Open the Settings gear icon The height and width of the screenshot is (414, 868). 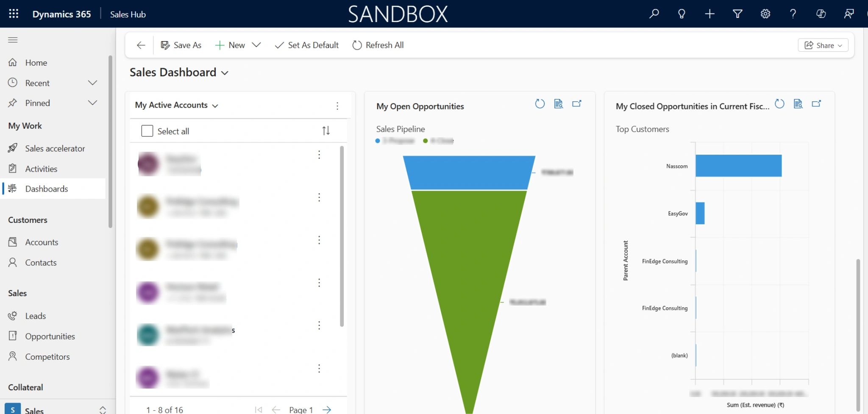coord(765,14)
